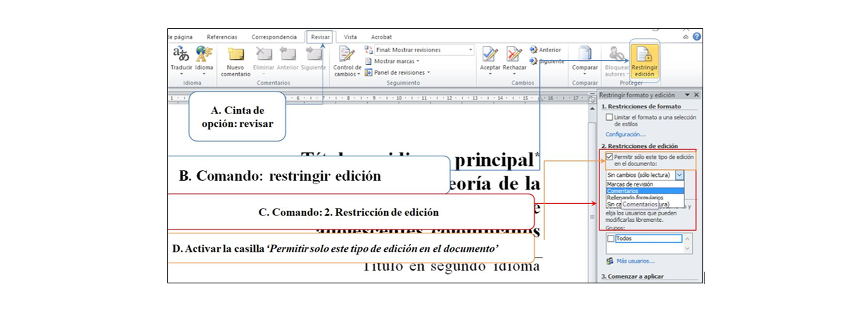Click the Mostrar marcas icon
Viewport: 868px width, 317px height.
click(x=368, y=61)
